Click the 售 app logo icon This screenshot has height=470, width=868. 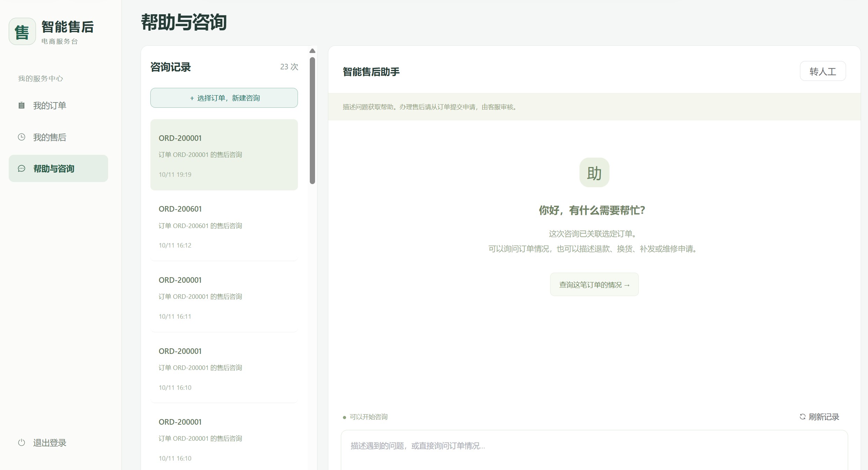[22, 32]
